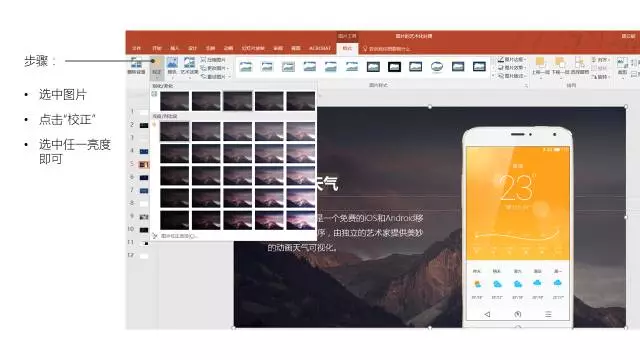The height and width of the screenshot is (360, 640).
Task: Open the Selection Pane (选择窗格)
Action: (580, 65)
